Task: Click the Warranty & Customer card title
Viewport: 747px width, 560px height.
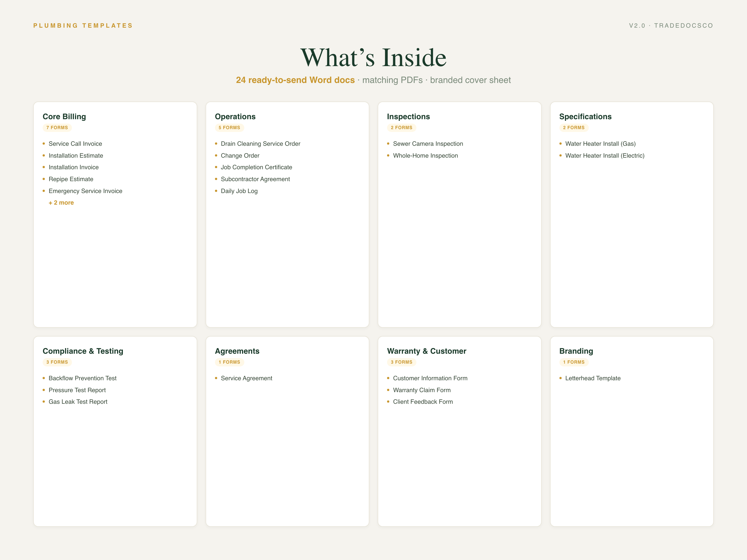Action: tap(427, 351)
